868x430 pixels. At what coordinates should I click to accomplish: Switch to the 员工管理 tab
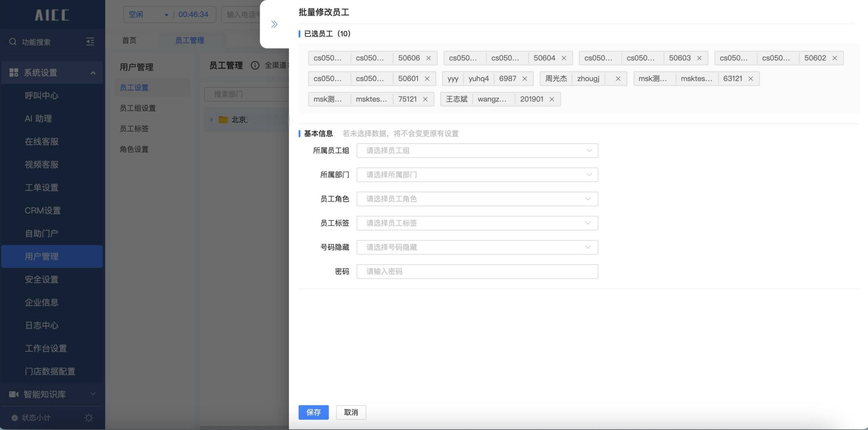click(190, 40)
